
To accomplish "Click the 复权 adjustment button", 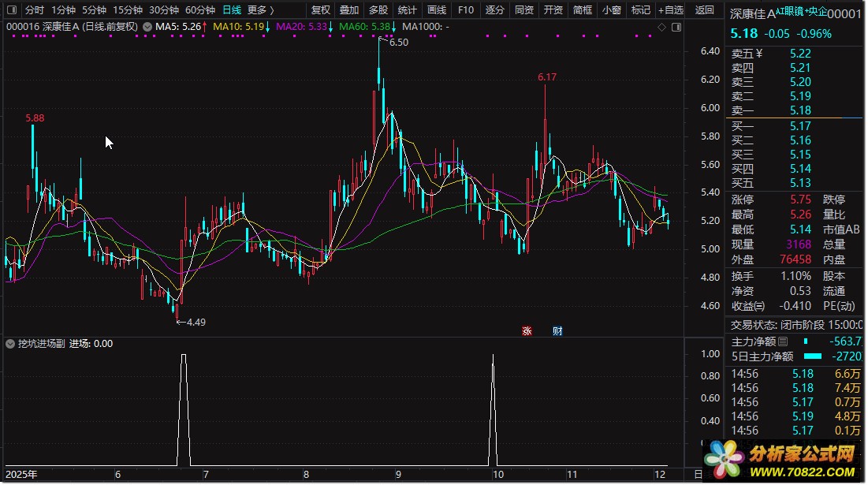I will tap(321, 10).
